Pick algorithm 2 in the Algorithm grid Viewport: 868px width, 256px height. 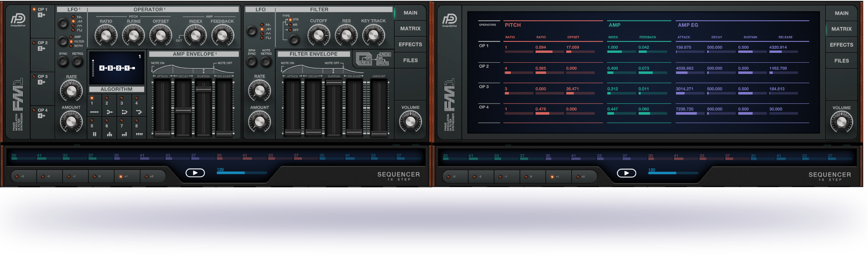pyautogui.click(x=109, y=112)
